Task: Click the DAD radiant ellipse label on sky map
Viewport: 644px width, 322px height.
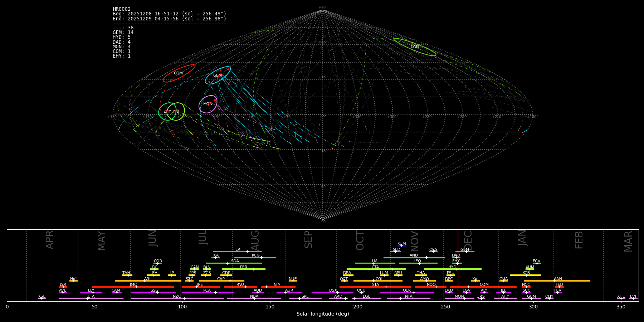Action: pyautogui.click(x=415, y=47)
